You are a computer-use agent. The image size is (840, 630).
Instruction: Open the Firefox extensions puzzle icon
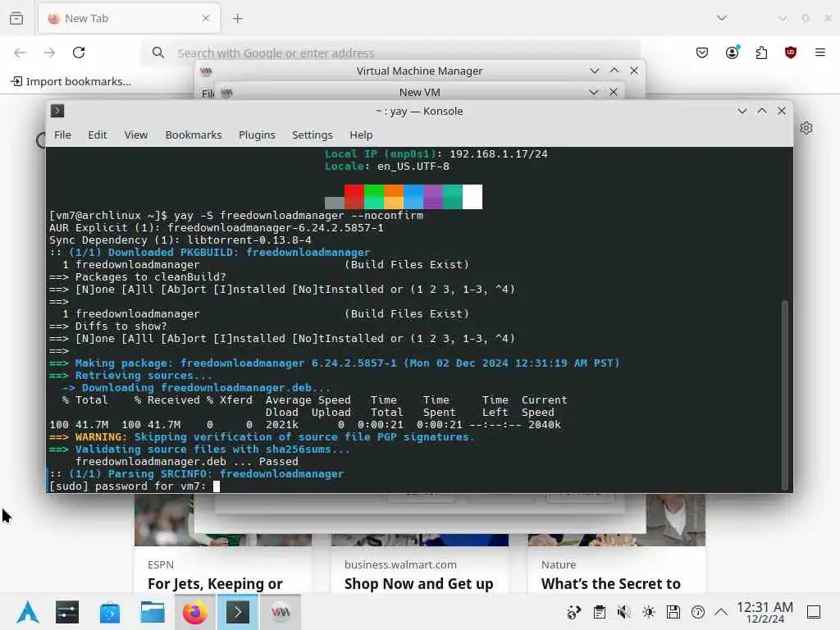point(761,52)
